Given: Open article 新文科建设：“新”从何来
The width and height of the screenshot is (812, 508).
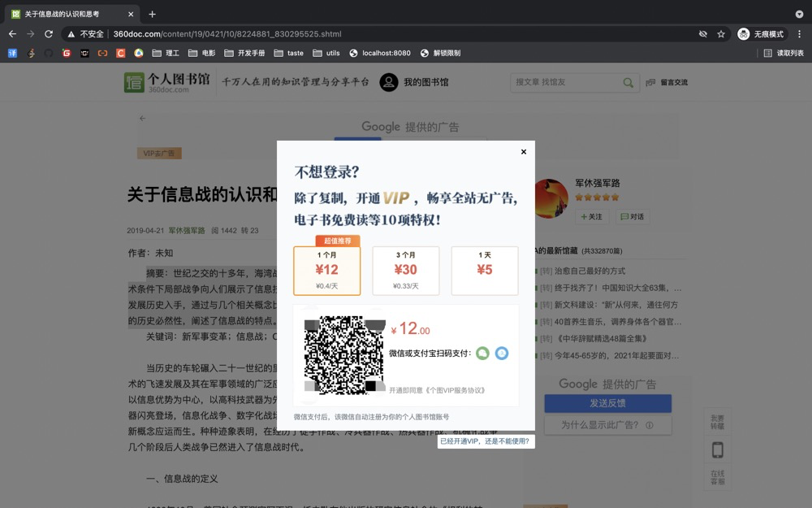Looking at the screenshot, I should [x=616, y=305].
